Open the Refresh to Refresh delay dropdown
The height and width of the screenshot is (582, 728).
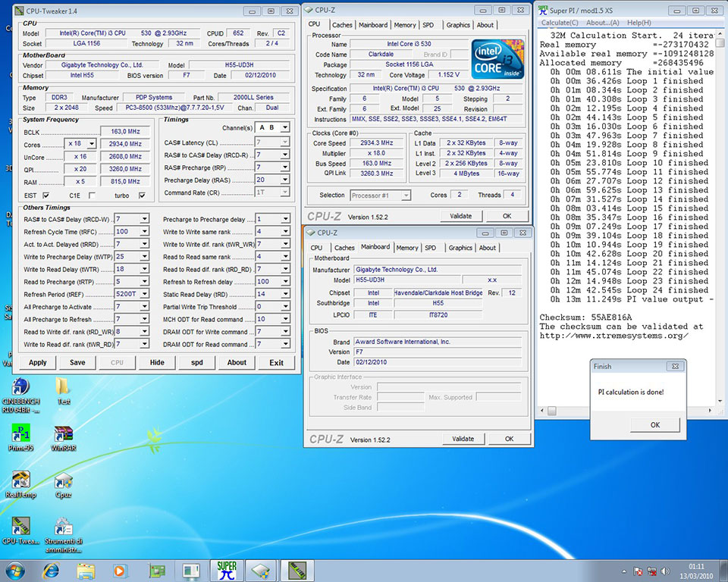(285, 281)
